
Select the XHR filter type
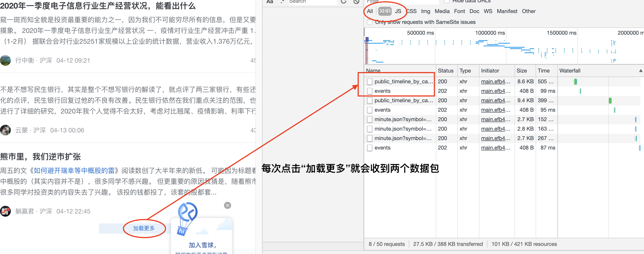point(385,11)
